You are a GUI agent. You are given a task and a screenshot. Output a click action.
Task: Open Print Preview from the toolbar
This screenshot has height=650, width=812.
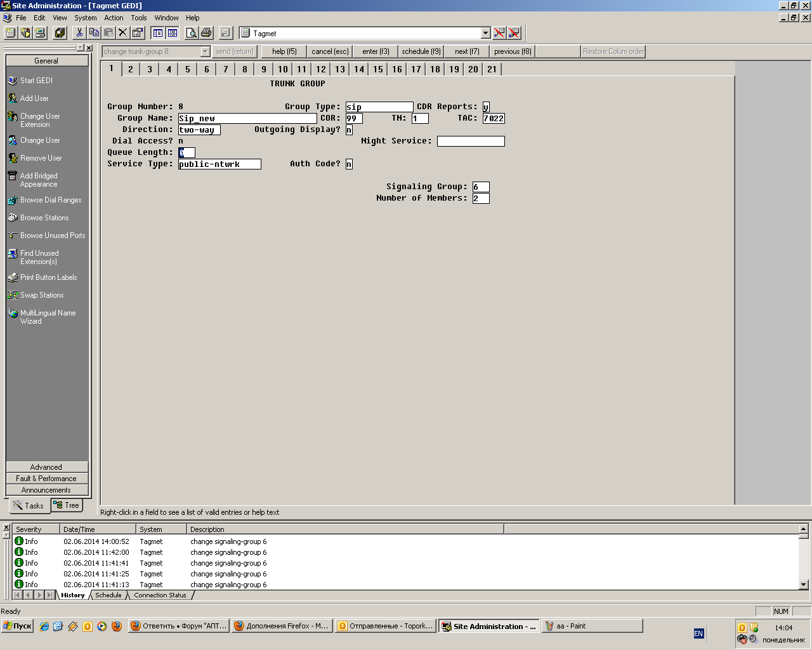[x=191, y=33]
